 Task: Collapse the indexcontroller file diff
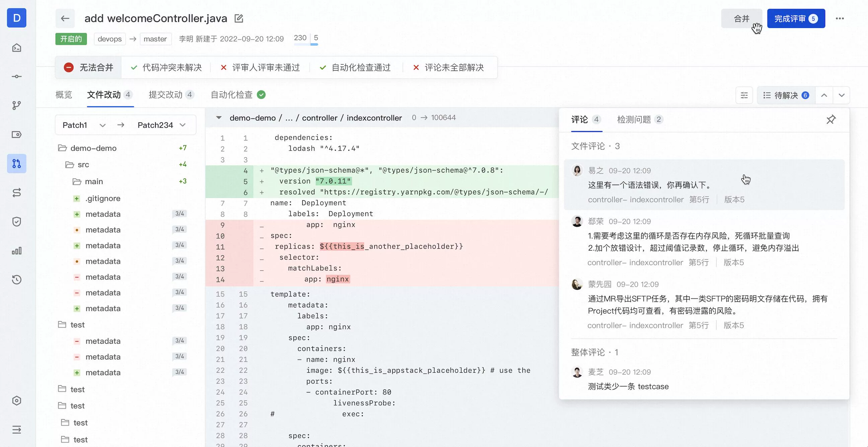click(x=219, y=118)
